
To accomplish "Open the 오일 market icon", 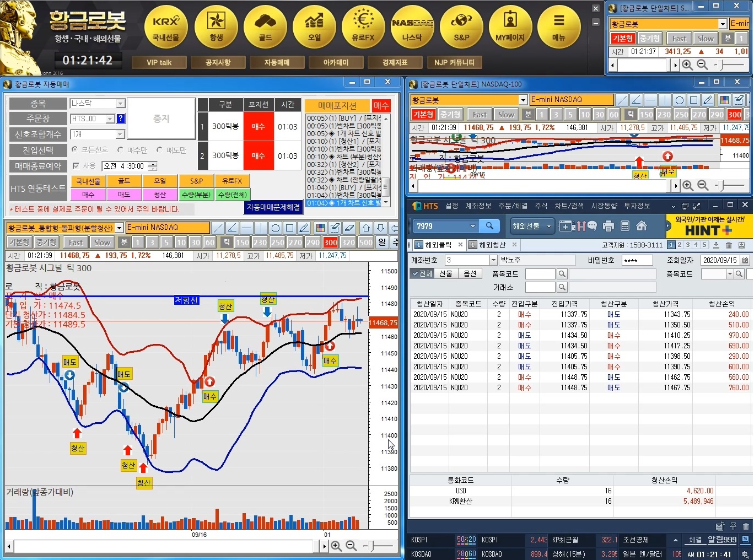I will (x=314, y=28).
